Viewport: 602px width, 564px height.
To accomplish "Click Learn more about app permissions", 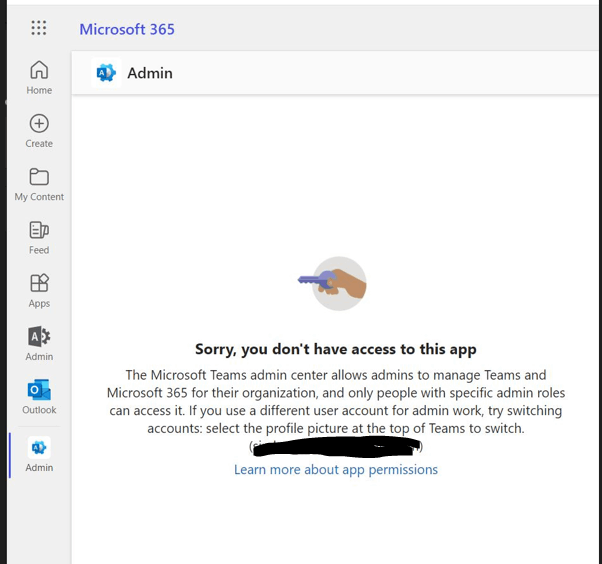I will point(336,470).
